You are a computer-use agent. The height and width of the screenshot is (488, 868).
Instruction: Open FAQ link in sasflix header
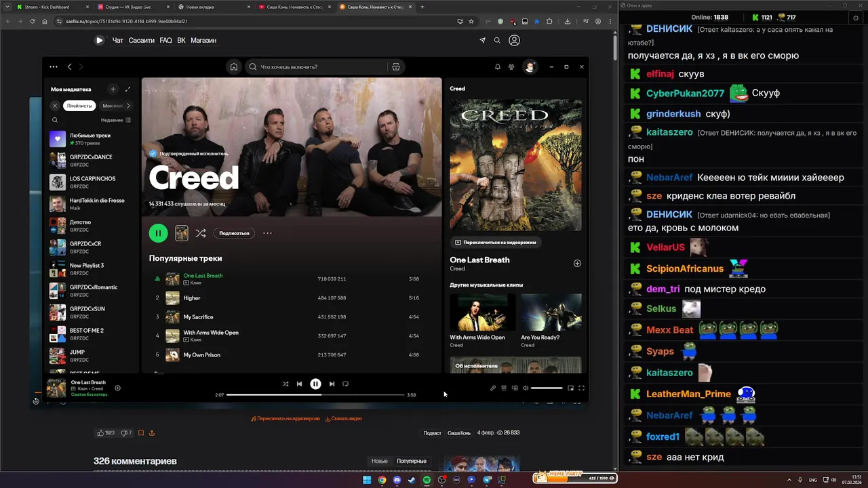[165, 40]
